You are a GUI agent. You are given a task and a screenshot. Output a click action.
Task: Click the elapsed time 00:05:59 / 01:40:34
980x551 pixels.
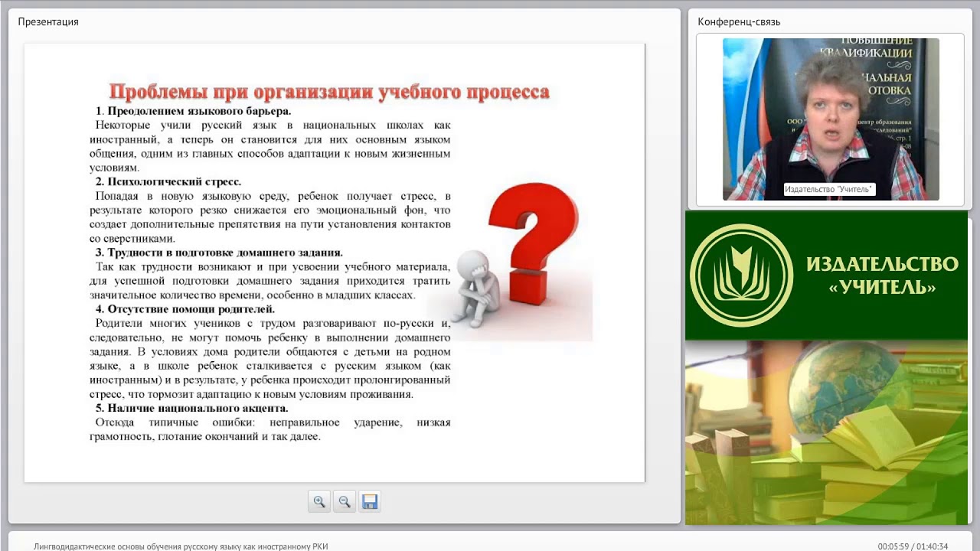(913, 546)
